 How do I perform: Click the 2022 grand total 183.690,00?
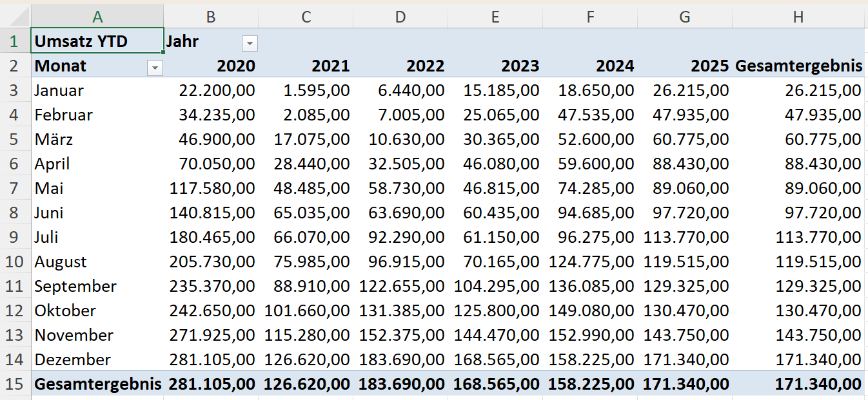pyautogui.click(x=400, y=384)
